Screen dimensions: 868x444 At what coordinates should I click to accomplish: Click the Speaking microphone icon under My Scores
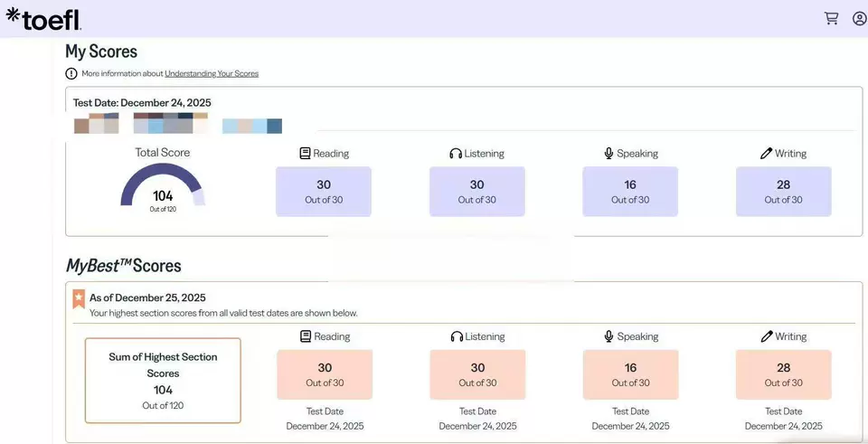[609, 154]
